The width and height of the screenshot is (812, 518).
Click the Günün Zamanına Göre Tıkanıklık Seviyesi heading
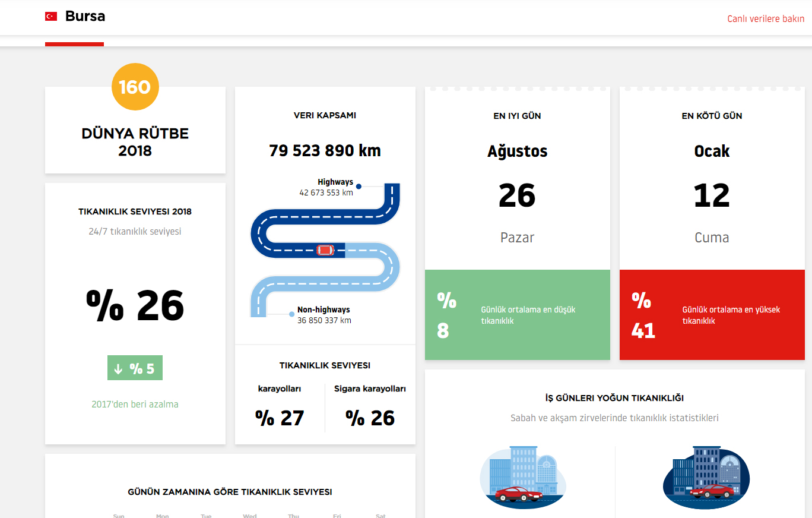click(230, 492)
